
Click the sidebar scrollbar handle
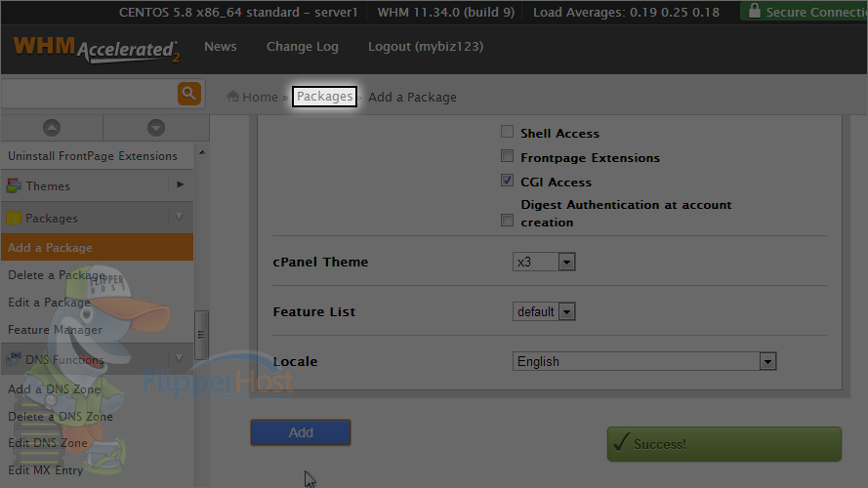click(201, 335)
